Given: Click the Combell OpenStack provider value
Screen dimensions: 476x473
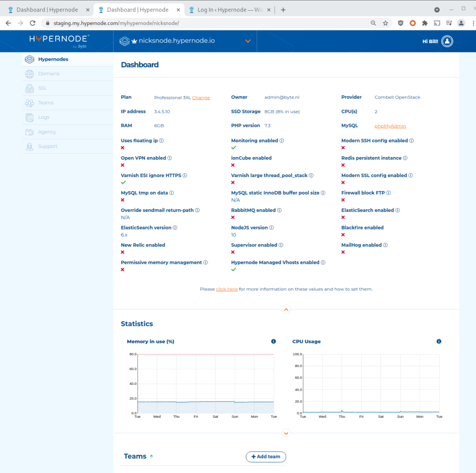Looking at the screenshot, I should click(397, 98).
